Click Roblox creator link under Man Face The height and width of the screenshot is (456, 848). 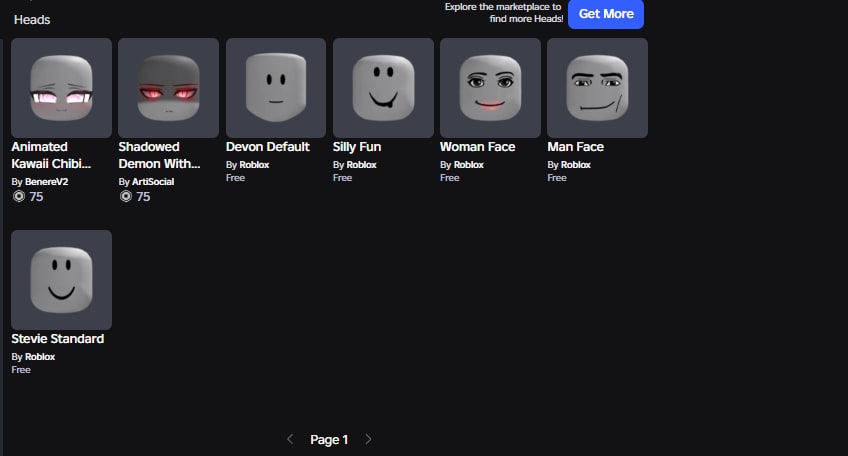point(575,165)
